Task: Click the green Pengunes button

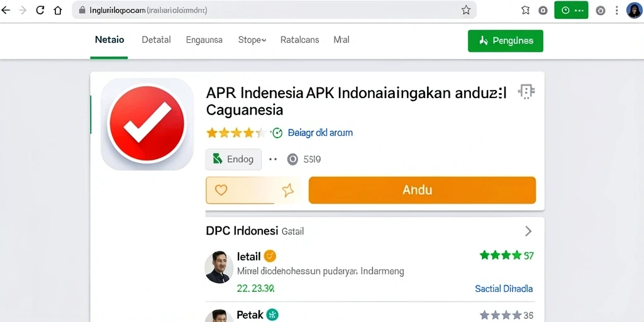Action: coord(506,41)
